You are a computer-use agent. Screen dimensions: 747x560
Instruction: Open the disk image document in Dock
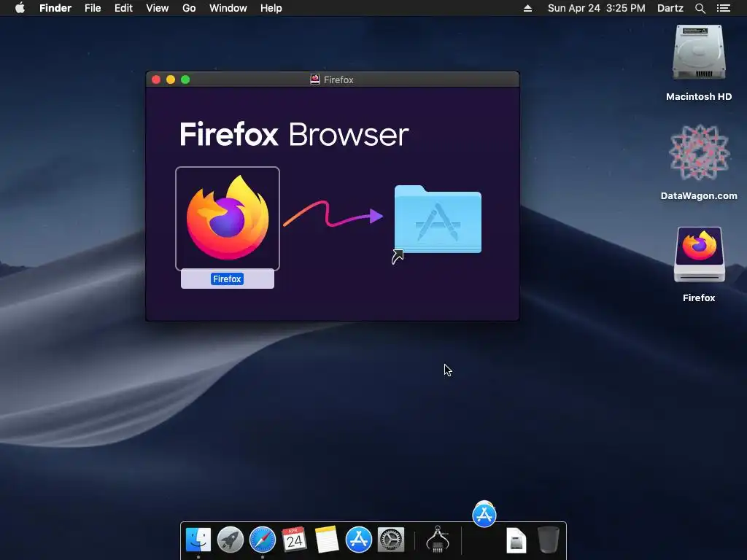click(516, 540)
